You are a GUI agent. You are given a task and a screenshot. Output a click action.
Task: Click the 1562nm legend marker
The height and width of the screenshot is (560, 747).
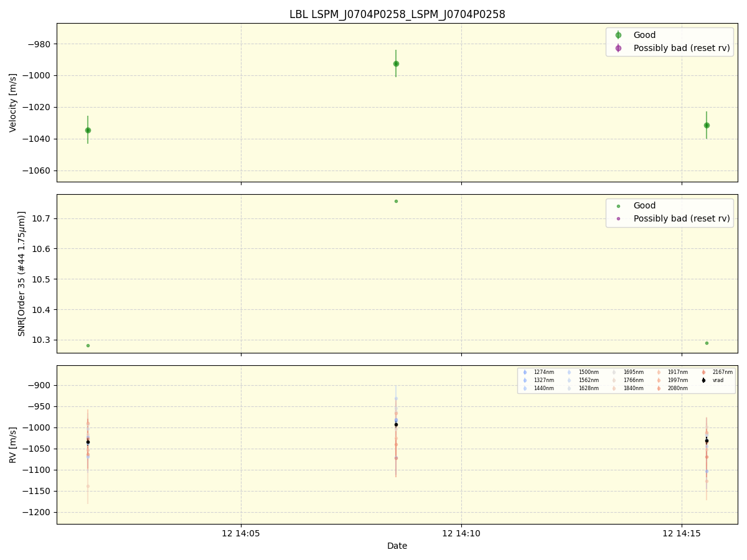570,380
